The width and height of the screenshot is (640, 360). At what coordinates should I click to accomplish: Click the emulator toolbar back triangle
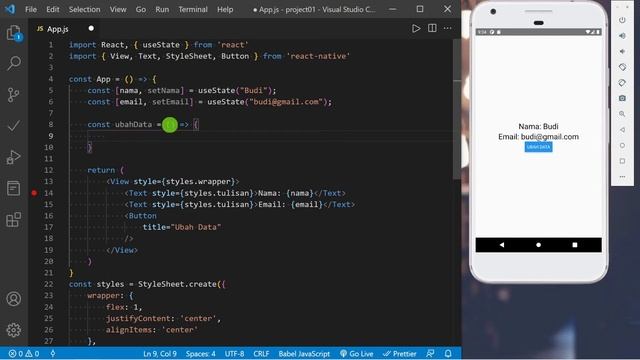click(622, 130)
